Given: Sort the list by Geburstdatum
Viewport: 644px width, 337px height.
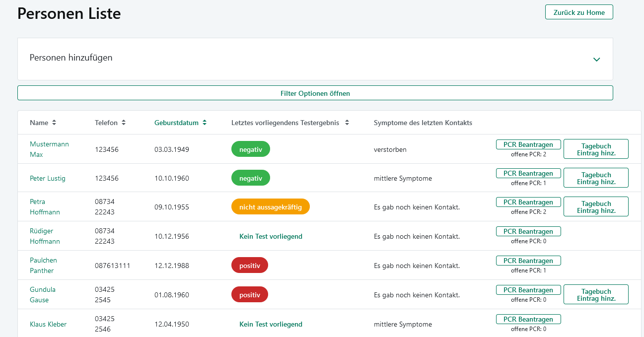Looking at the screenshot, I should 180,123.
